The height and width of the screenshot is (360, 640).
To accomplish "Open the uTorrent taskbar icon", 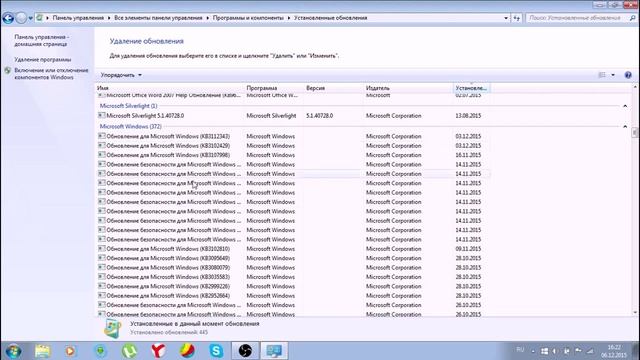I will 129,351.
